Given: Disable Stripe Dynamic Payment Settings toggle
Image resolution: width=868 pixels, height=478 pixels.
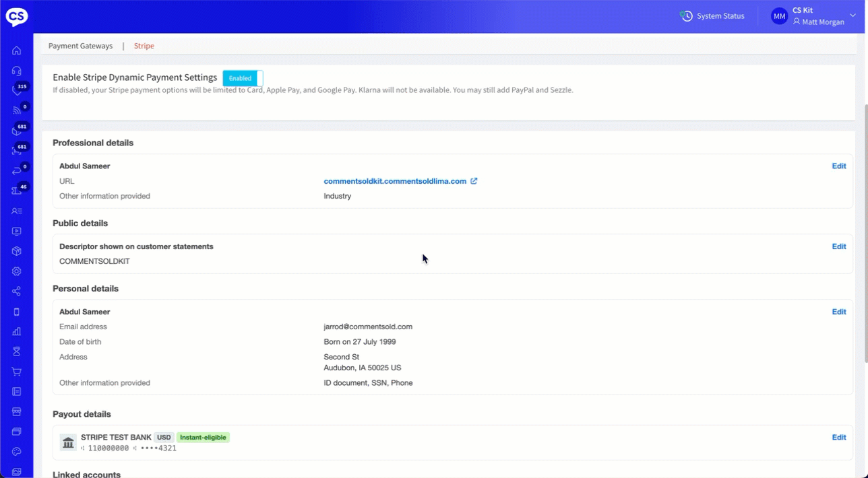Looking at the screenshot, I should 243,78.
